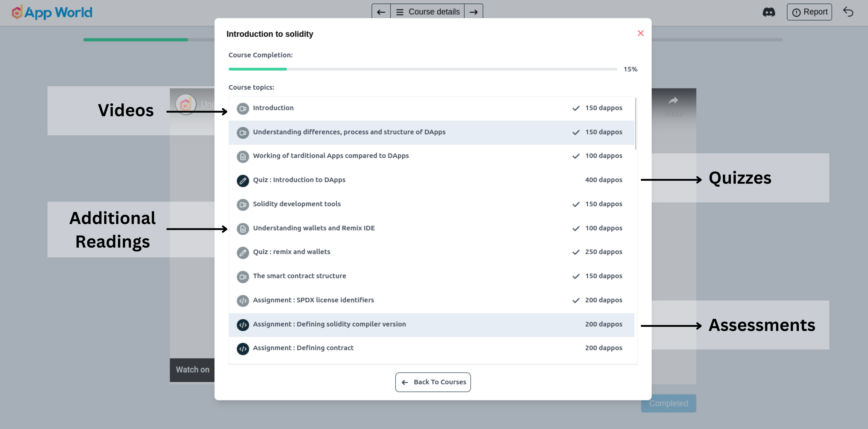Open Assignment : Defining contract
The height and width of the screenshot is (429, 868).
pyautogui.click(x=431, y=349)
